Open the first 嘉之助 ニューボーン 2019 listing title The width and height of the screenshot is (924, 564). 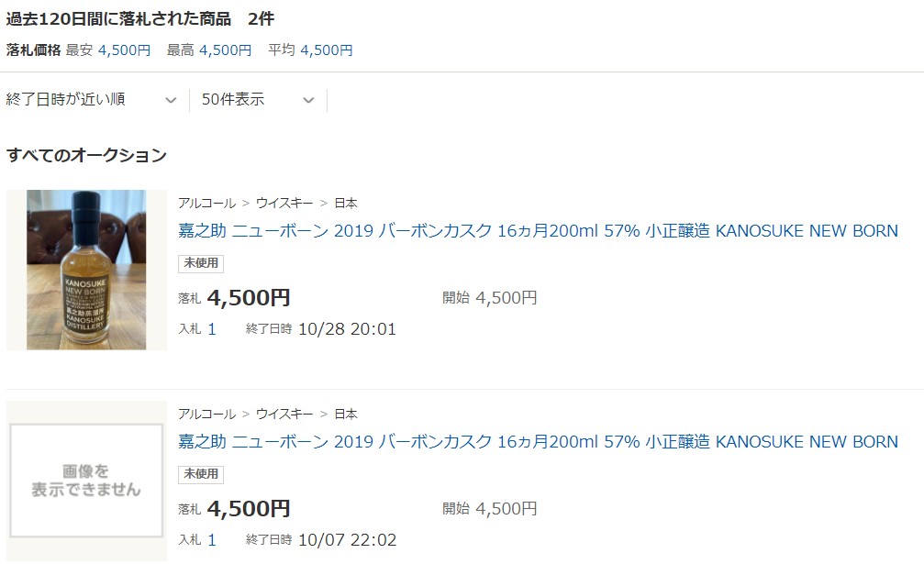[x=538, y=231]
